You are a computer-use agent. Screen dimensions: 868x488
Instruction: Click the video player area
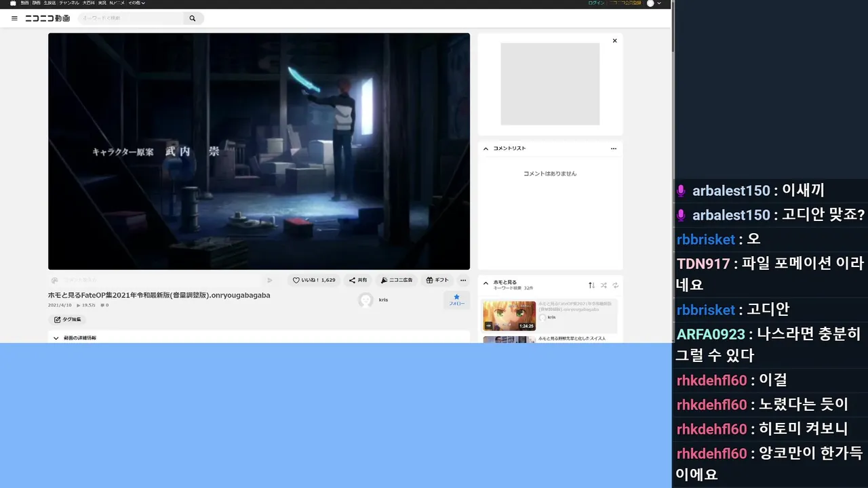coord(259,151)
